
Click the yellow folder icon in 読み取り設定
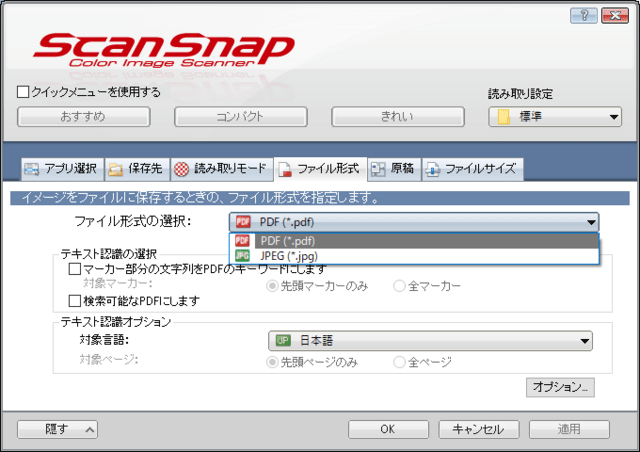click(504, 117)
